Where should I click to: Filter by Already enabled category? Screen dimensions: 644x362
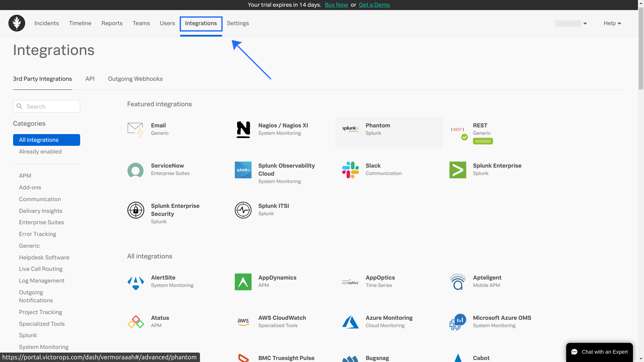40,152
